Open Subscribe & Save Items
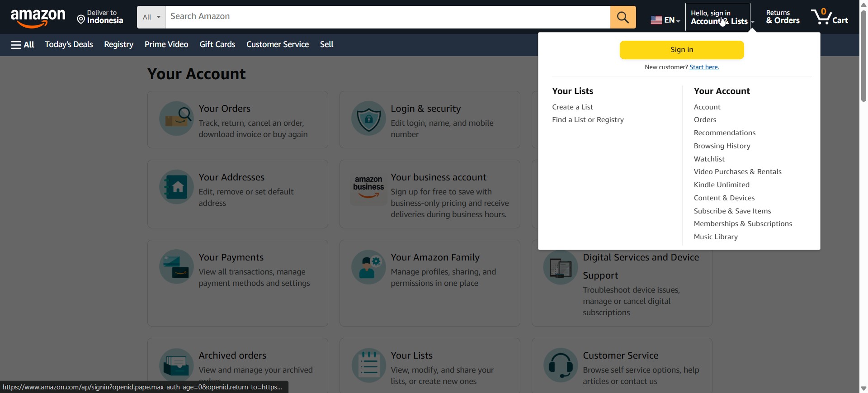Viewport: 868px width, 393px height. [x=732, y=211]
